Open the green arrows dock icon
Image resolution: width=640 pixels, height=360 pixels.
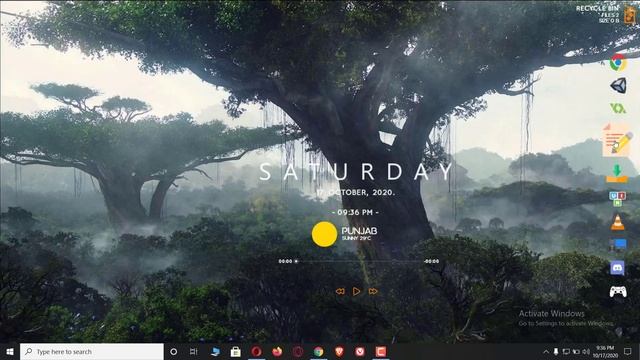(618, 108)
